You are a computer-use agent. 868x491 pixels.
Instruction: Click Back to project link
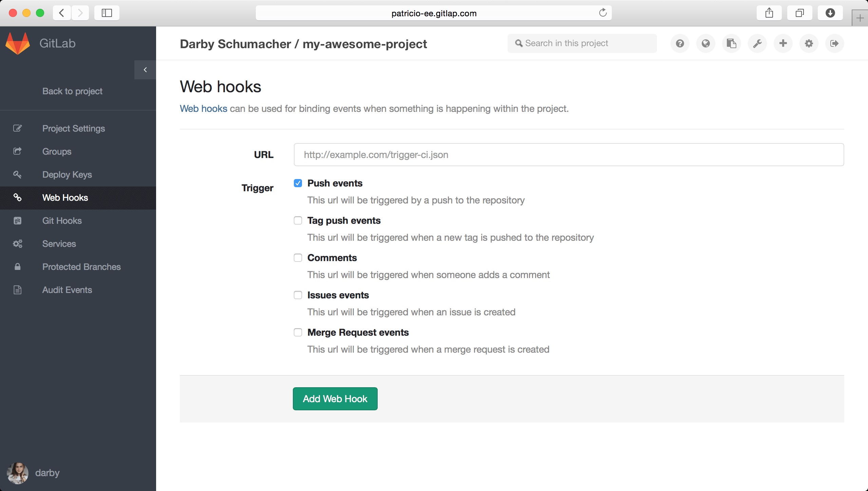click(x=72, y=91)
